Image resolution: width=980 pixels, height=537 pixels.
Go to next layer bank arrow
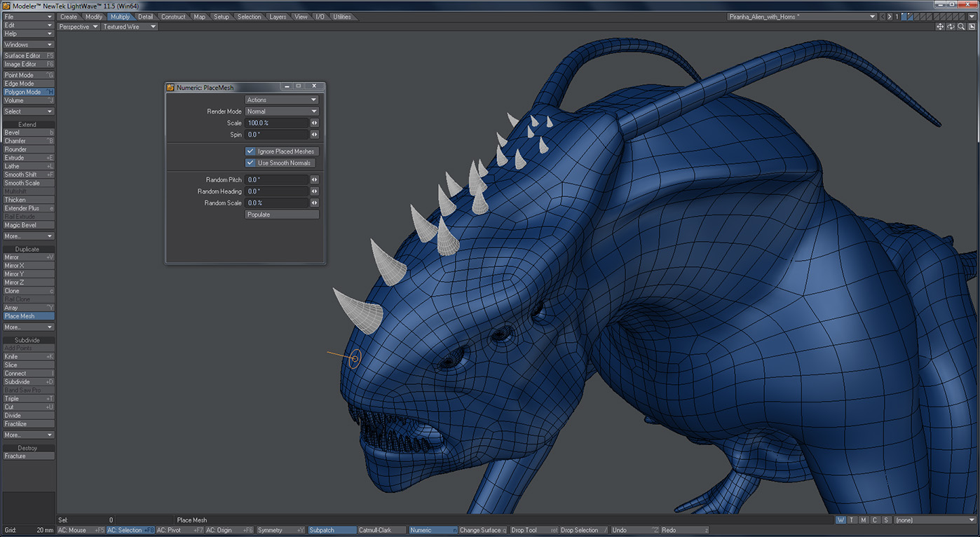[890, 17]
